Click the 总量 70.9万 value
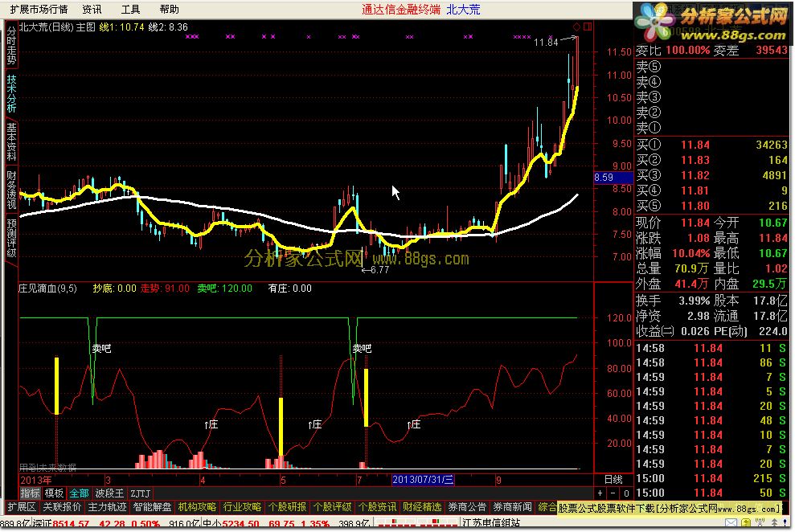795x532 pixels. (x=691, y=268)
